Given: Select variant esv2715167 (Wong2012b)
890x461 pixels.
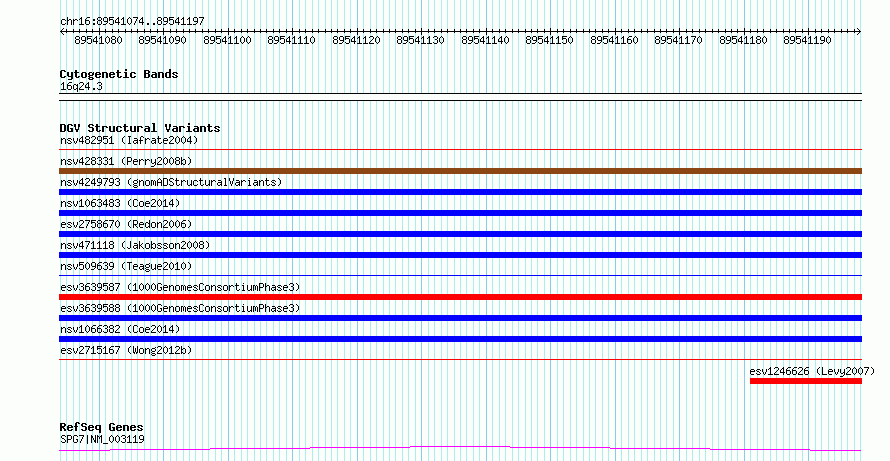Looking at the screenshot, I should pos(126,350).
